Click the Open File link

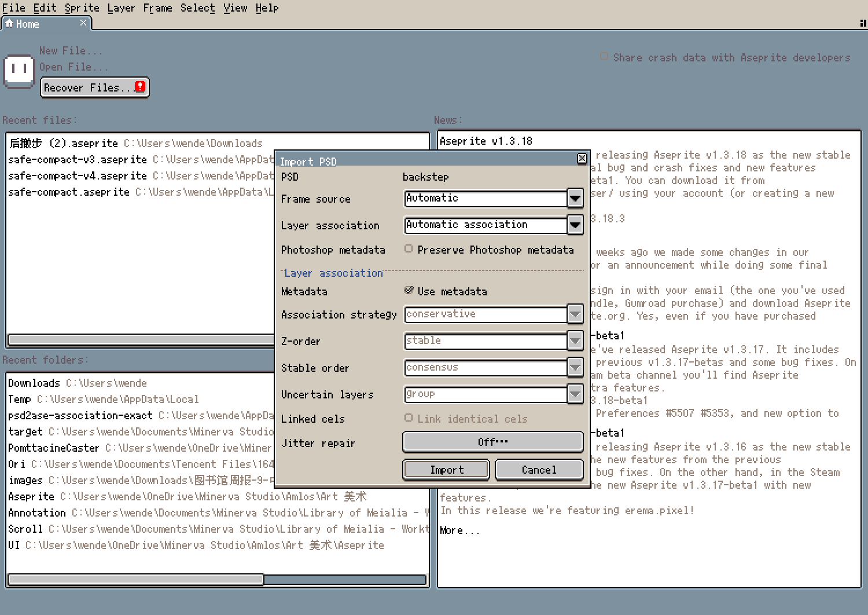pyautogui.click(x=73, y=67)
